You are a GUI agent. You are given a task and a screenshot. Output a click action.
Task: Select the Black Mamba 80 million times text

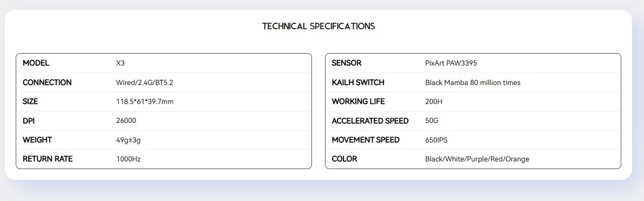tap(473, 82)
